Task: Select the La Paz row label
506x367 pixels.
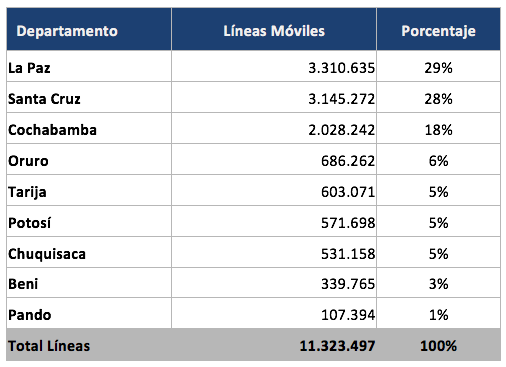Action: 29,68
